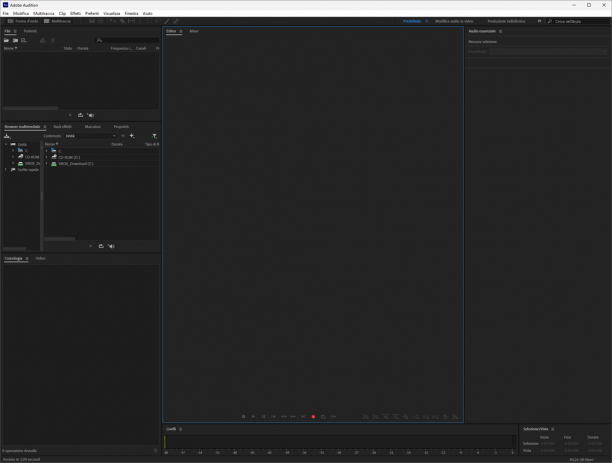Click the Pause transport button
Screen dimensions: 612x463
pos(263,417)
